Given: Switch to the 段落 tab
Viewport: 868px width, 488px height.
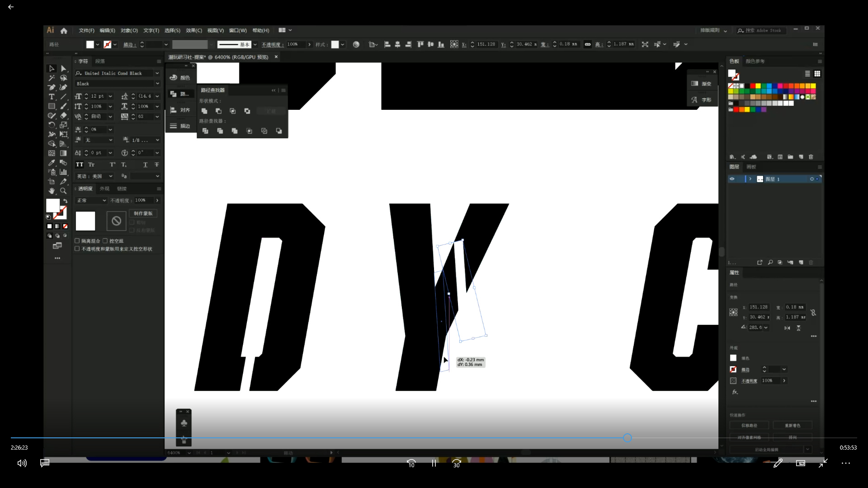Looking at the screenshot, I should 100,61.
